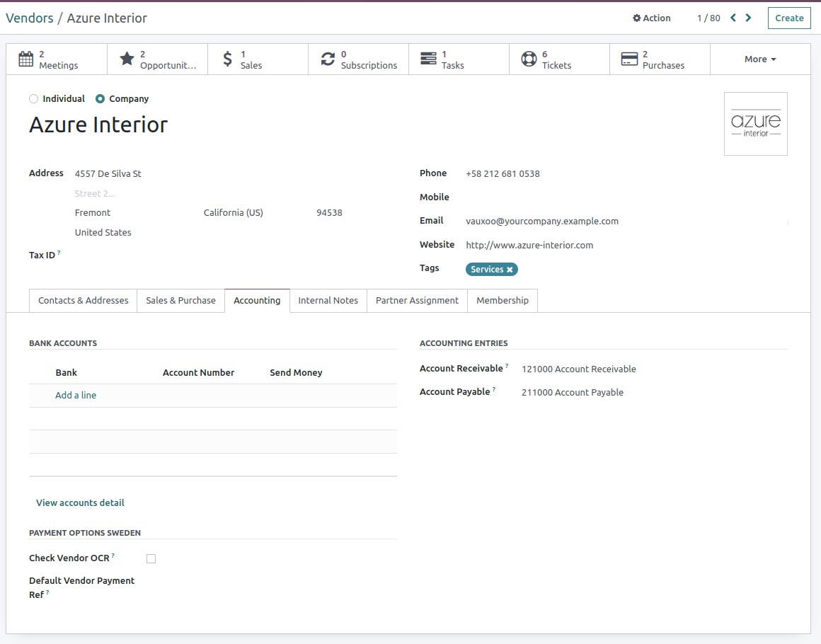Screen dimensions: 821x644
Task: Add a line under Bank Accounts
Action: point(75,395)
